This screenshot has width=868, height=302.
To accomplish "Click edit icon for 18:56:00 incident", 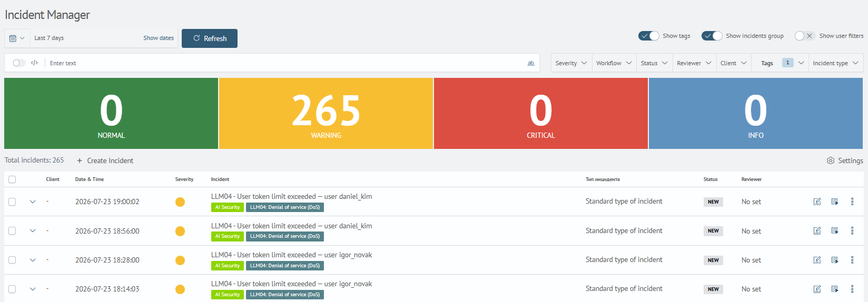I will click(817, 230).
